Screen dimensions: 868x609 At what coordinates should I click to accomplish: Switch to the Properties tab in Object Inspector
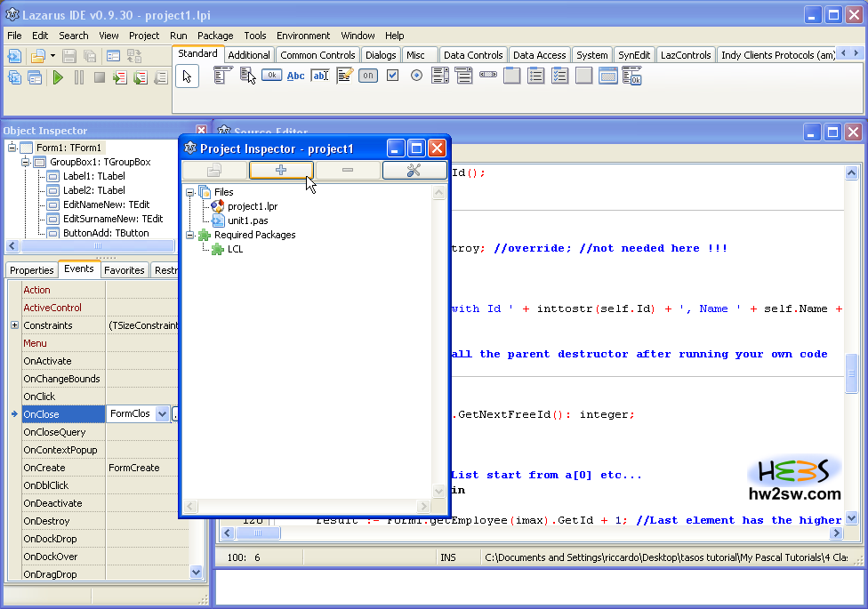[31, 270]
